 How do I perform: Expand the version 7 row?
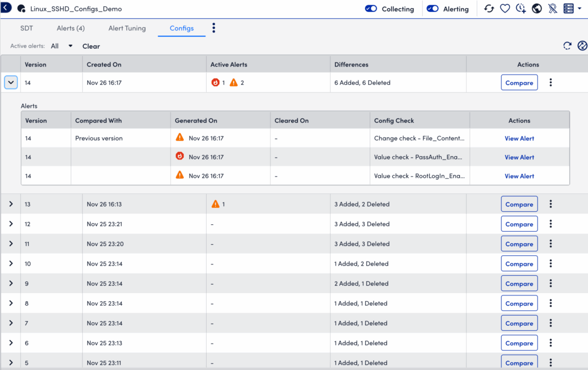pyautogui.click(x=11, y=323)
